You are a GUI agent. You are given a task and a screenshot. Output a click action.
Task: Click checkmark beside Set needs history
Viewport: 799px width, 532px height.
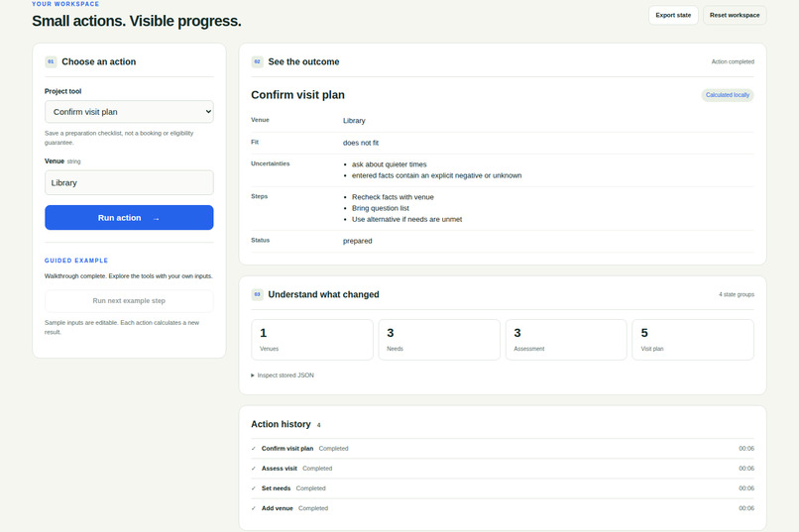click(x=253, y=488)
